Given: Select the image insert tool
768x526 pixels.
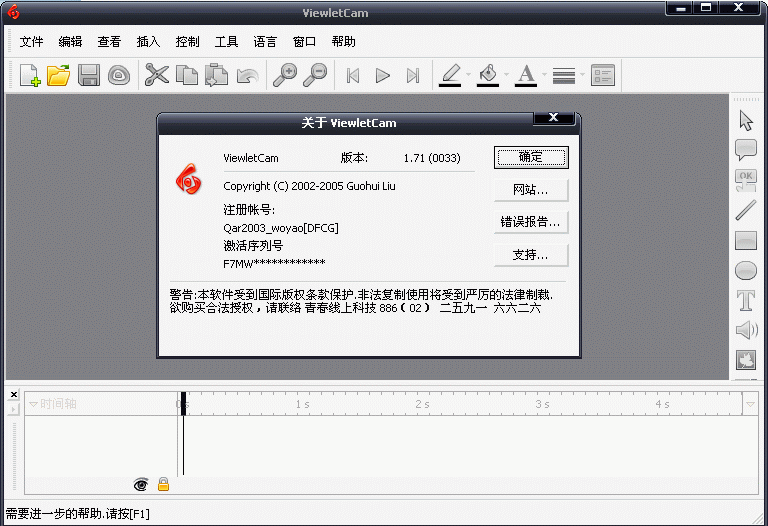Looking at the screenshot, I should coord(746,360).
